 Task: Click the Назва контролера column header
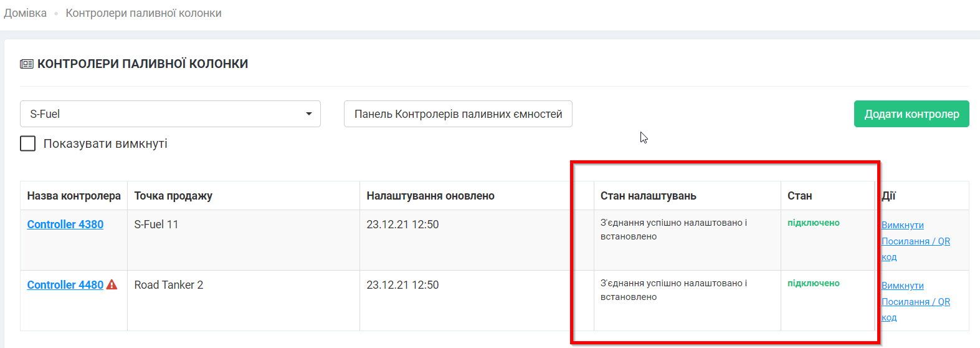pos(74,196)
